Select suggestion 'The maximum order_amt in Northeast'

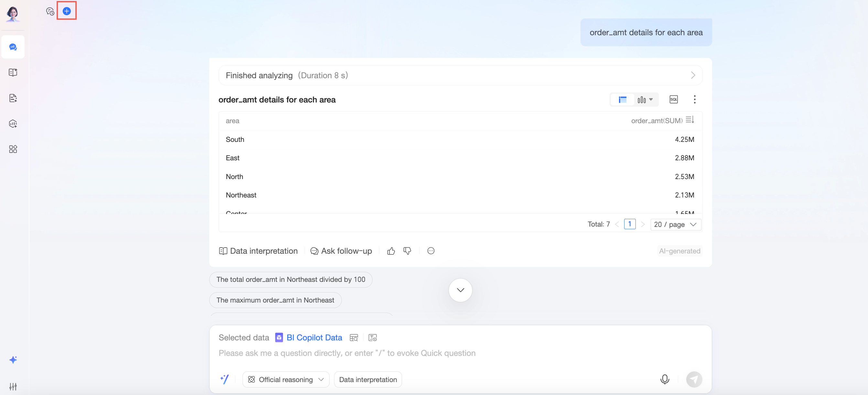point(275,300)
